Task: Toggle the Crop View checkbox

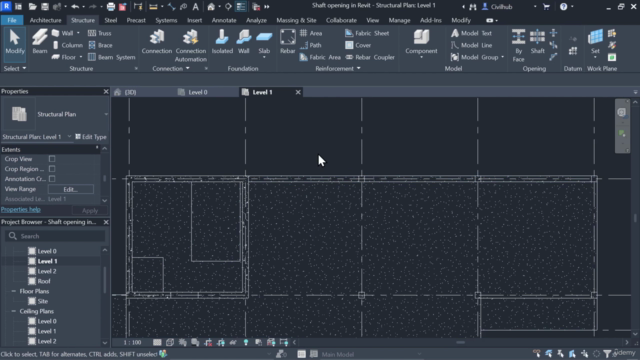Action: [x=52, y=159]
